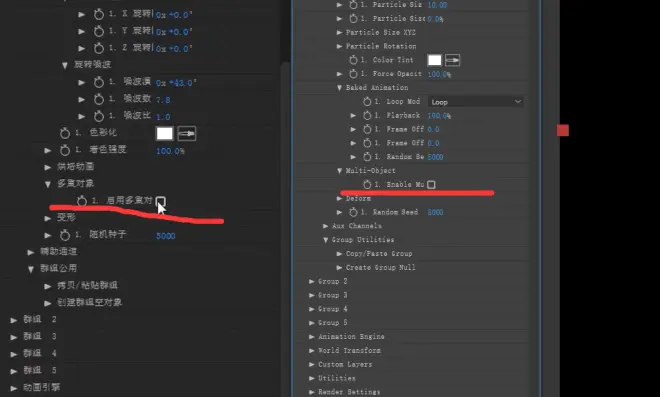Open the Loop Mode dropdown

coord(476,101)
